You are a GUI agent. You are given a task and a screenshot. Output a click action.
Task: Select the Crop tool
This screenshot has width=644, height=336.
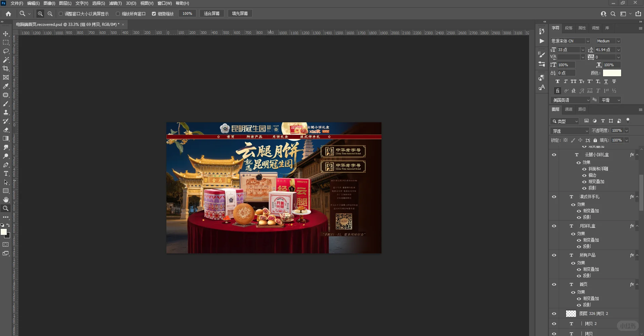[x=6, y=69]
